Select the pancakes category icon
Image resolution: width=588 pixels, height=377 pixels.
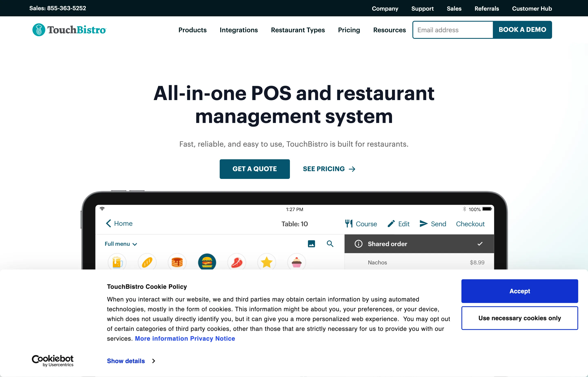(177, 262)
